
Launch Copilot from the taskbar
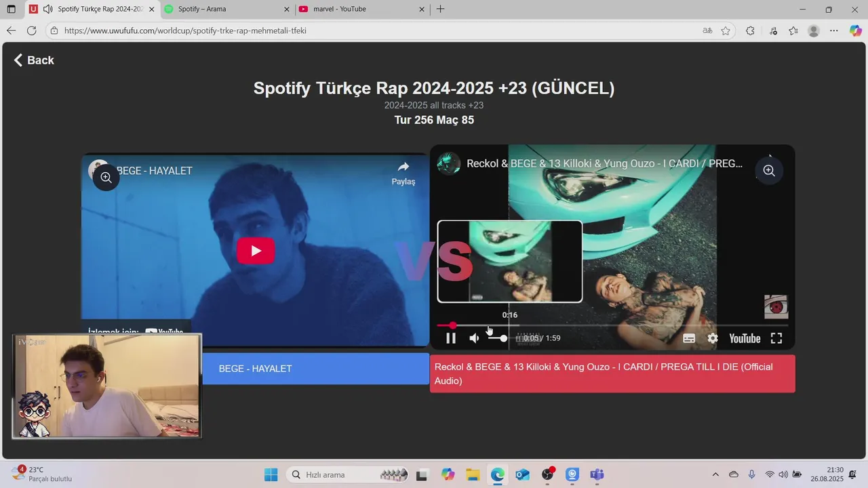point(448,474)
